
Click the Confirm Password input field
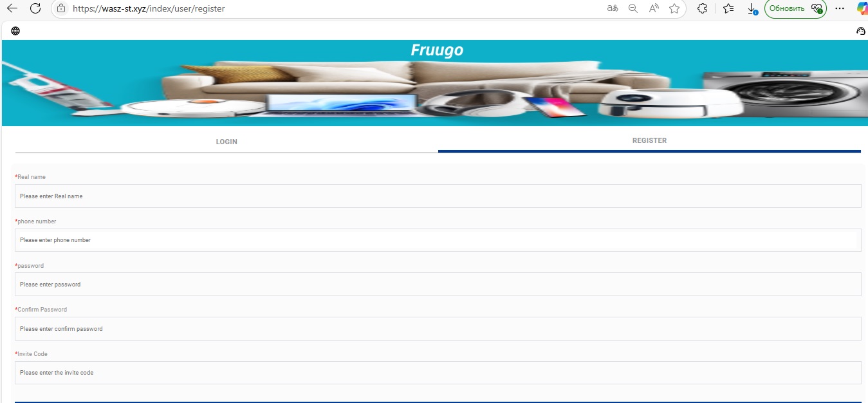(438, 328)
